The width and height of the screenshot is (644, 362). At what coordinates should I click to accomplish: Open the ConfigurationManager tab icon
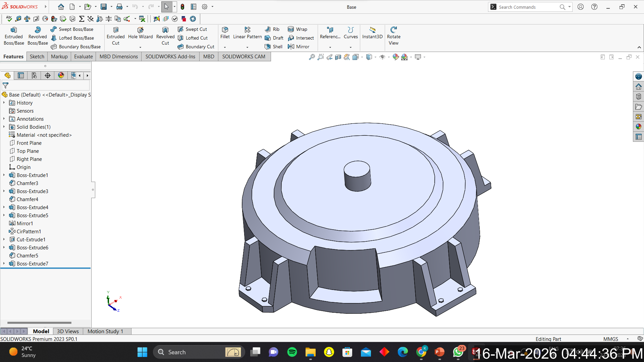pyautogui.click(x=34, y=75)
